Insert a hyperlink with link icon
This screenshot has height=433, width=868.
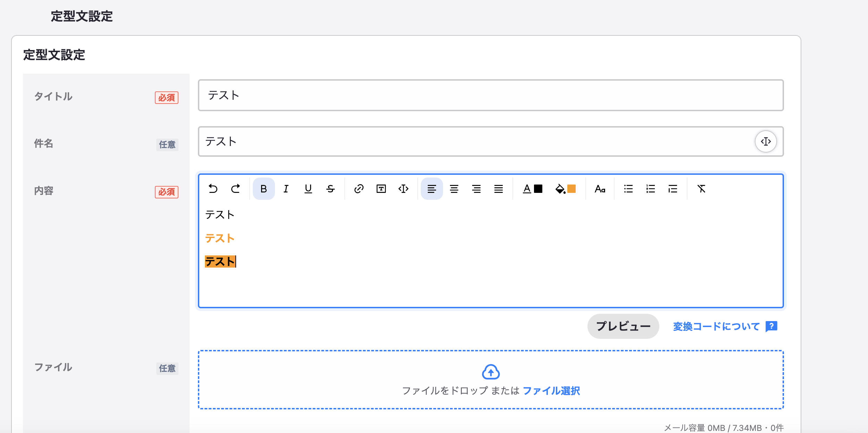359,189
